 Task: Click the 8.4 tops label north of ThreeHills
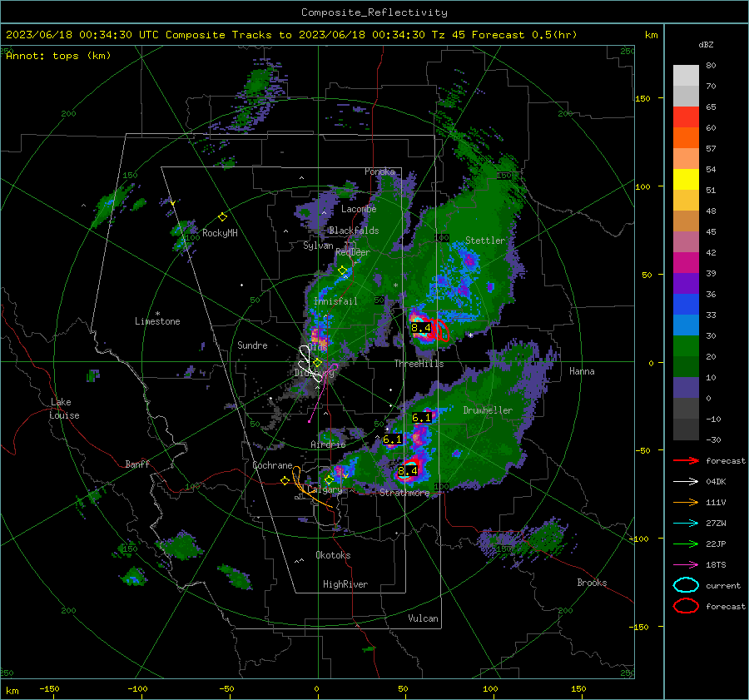coord(421,328)
